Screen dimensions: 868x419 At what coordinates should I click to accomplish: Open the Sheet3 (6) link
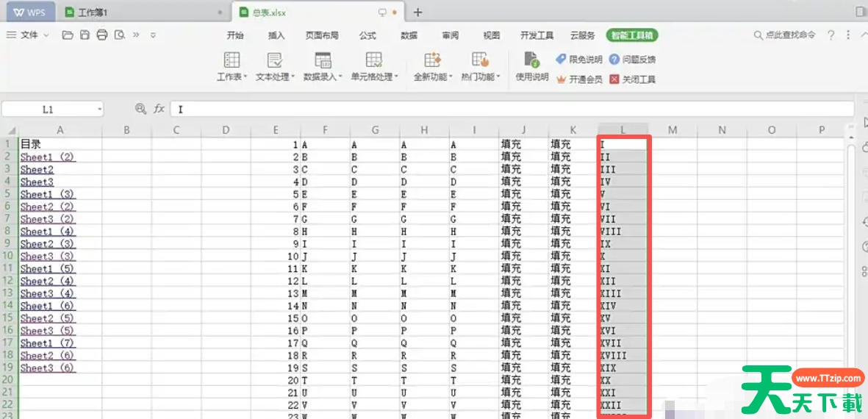coord(48,368)
